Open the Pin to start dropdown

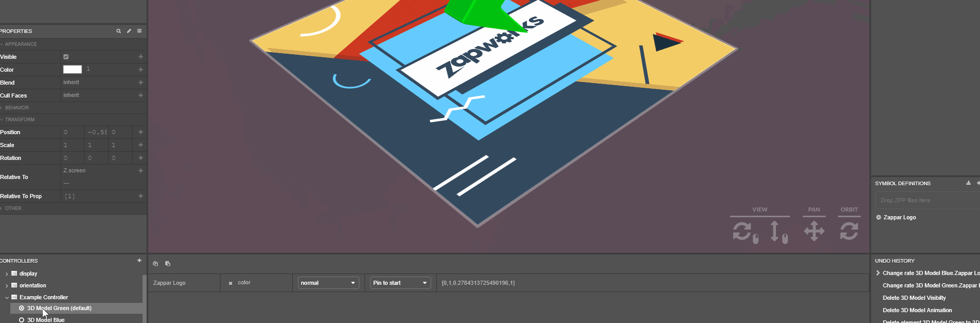[401, 283]
